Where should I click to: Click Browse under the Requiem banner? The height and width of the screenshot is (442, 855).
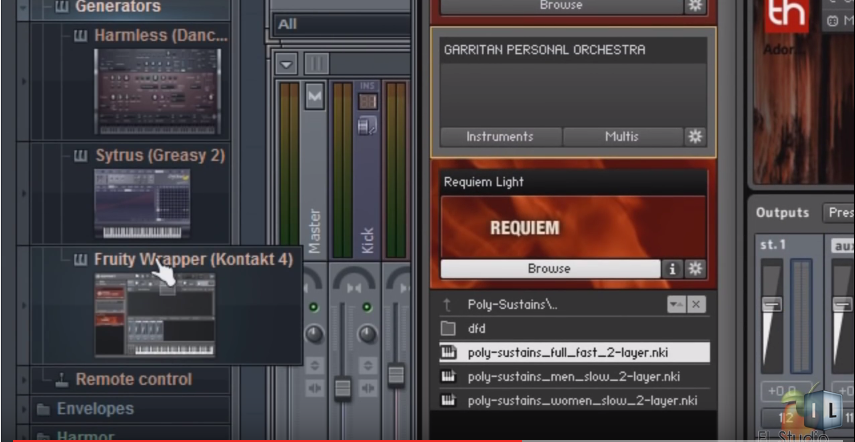click(550, 269)
